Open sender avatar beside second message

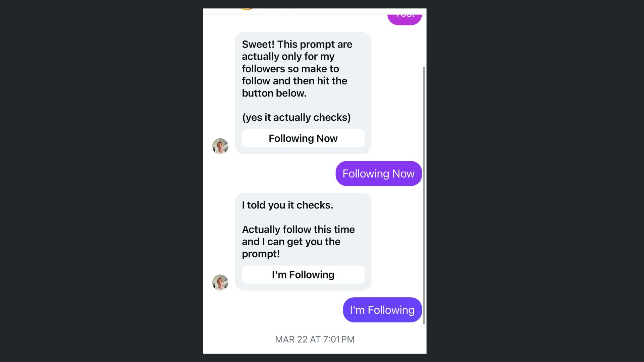pos(220,283)
